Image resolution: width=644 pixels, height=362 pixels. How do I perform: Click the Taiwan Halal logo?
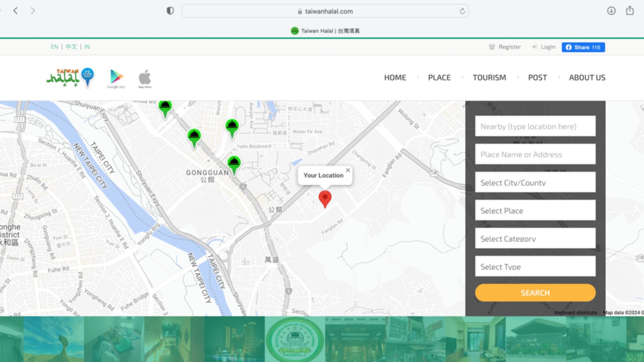[70, 78]
